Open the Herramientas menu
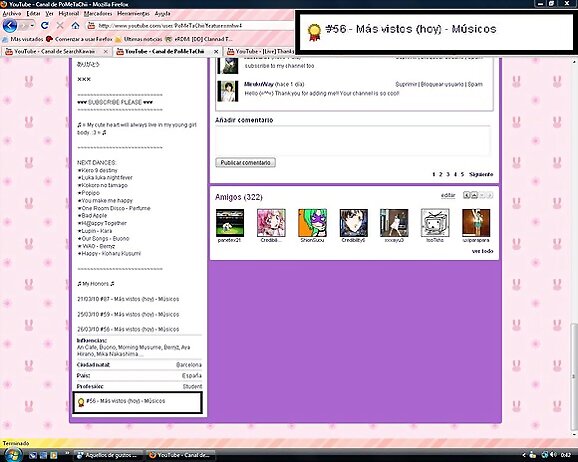Image resolution: width=578 pixels, height=462 pixels. (x=133, y=13)
